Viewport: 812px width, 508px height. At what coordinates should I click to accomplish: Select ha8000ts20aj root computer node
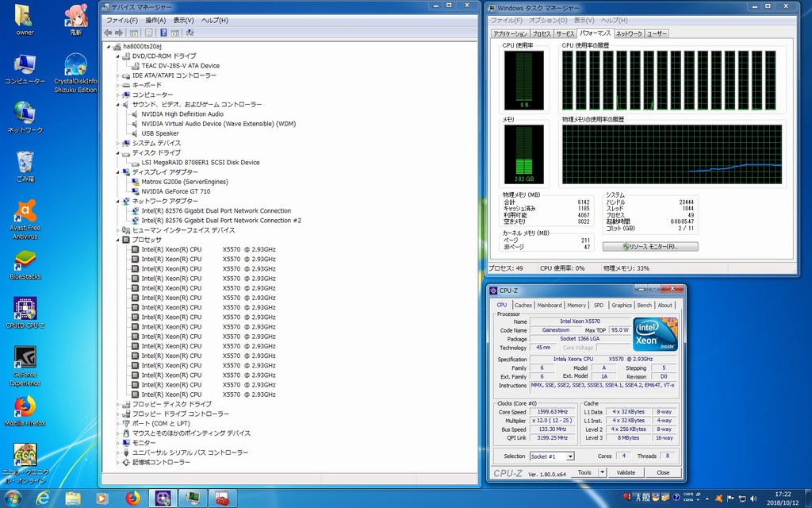(142, 47)
